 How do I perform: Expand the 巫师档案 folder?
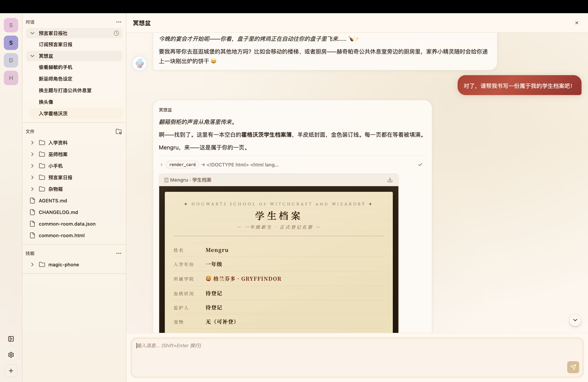coord(32,154)
